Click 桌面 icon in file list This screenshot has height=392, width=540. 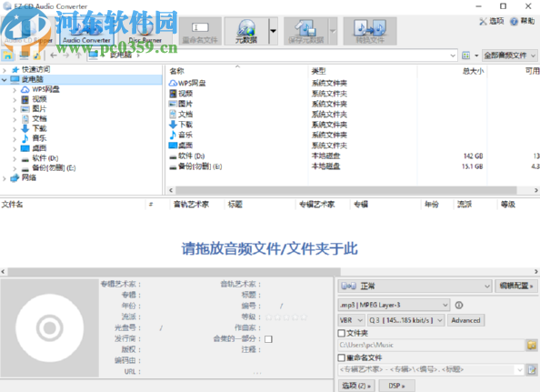(x=173, y=146)
